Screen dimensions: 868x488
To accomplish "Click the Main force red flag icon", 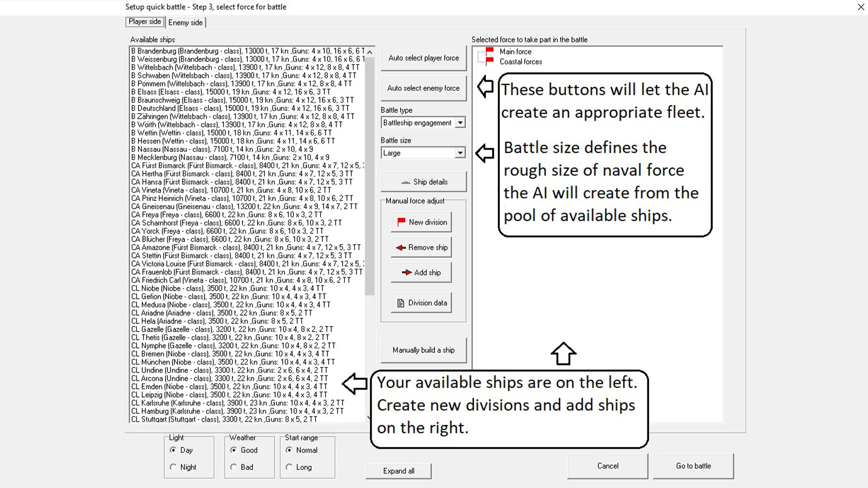I will pyautogui.click(x=490, y=52).
